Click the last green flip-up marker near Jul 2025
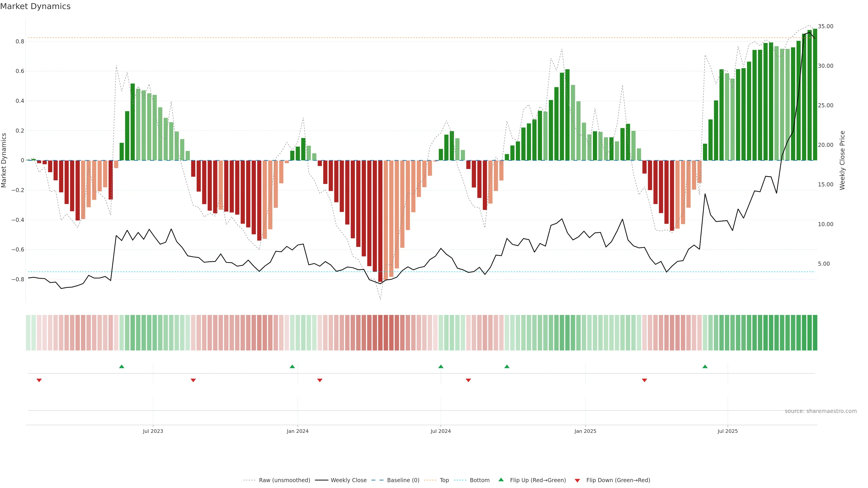868x488 pixels. tap(705, 366)
